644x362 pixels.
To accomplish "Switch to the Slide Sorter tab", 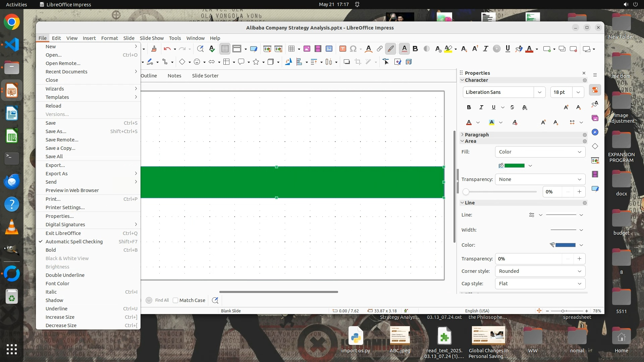I will [x=205, y=76].
